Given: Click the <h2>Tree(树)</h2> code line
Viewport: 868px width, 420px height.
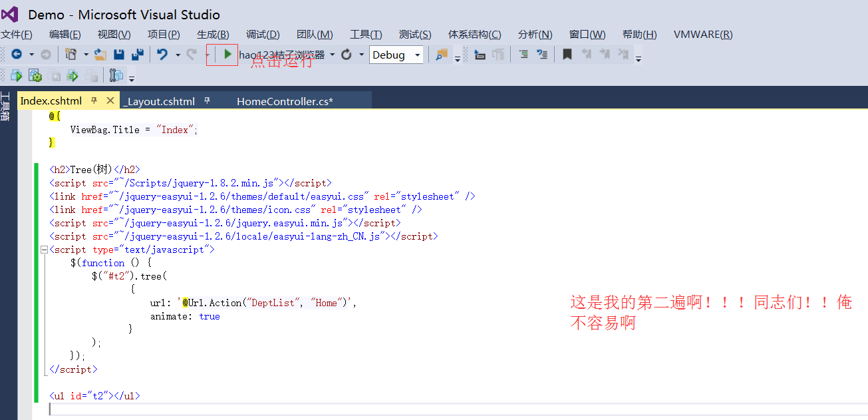Looking at the screenshot, I should pyautogui.click(x=94, y=170).
